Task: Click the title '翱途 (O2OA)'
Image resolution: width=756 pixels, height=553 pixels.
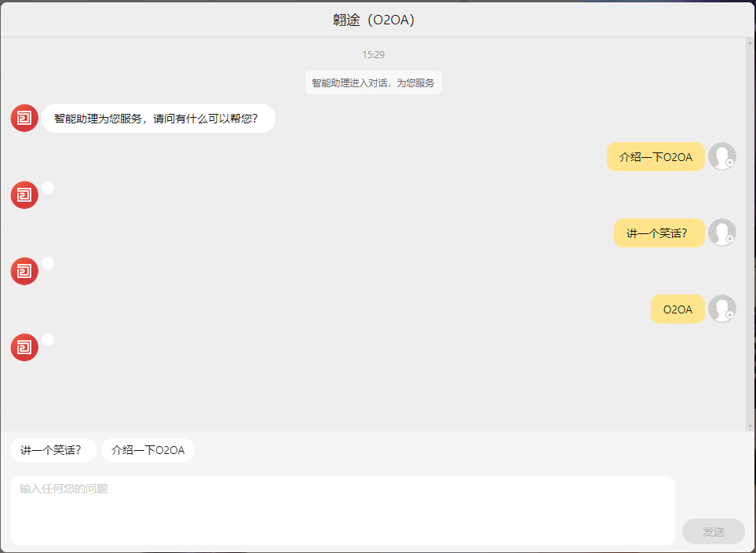Action: tap(373, 20)
